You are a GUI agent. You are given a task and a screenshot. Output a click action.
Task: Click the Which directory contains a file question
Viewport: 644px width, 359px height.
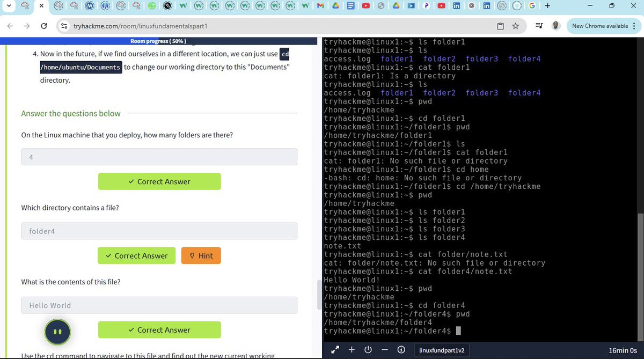(x=70, y=208)
